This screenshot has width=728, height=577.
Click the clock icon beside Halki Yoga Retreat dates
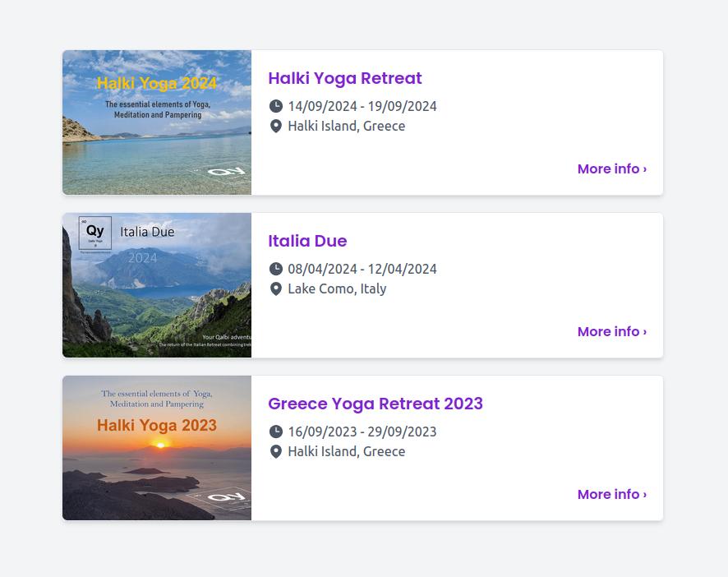[x=276, y=106]
